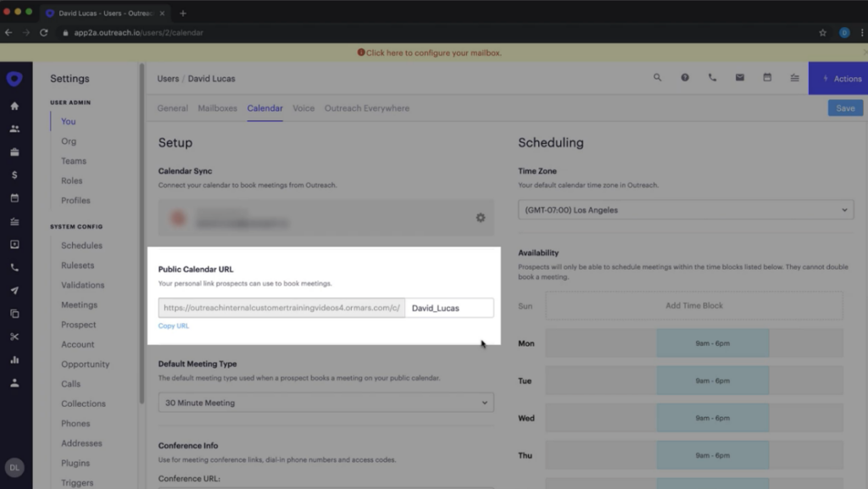
Task: Select Tuesday 9am - 6pm time block
Action: pyautogui.click(x=712, y=381)
